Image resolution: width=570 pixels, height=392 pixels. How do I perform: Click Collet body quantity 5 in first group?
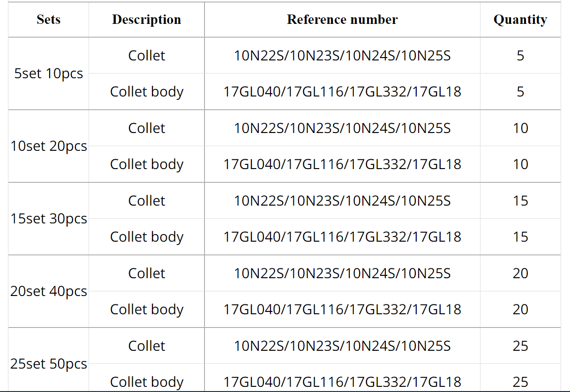pyautogui.click(x=520, y=92)
